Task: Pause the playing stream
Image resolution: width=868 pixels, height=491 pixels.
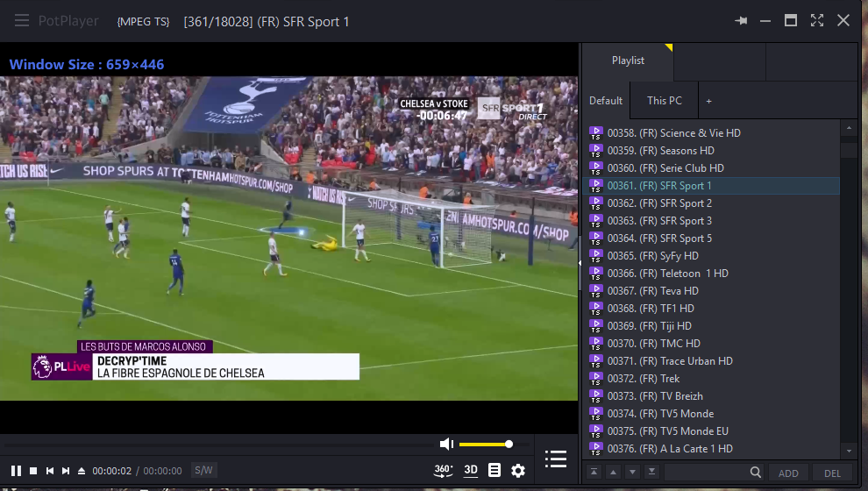Action: pos(16,471)
